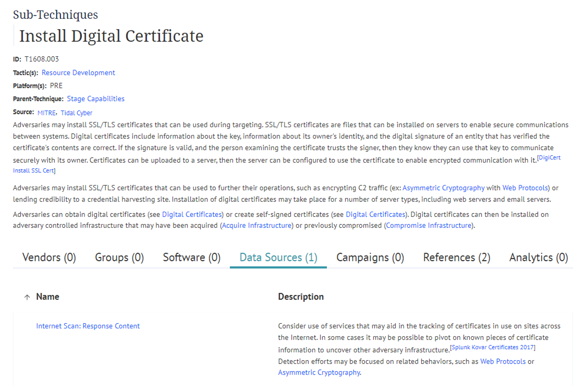Sort the table by the Name arrow icon
585x392 pixels.
coord(27,297)
